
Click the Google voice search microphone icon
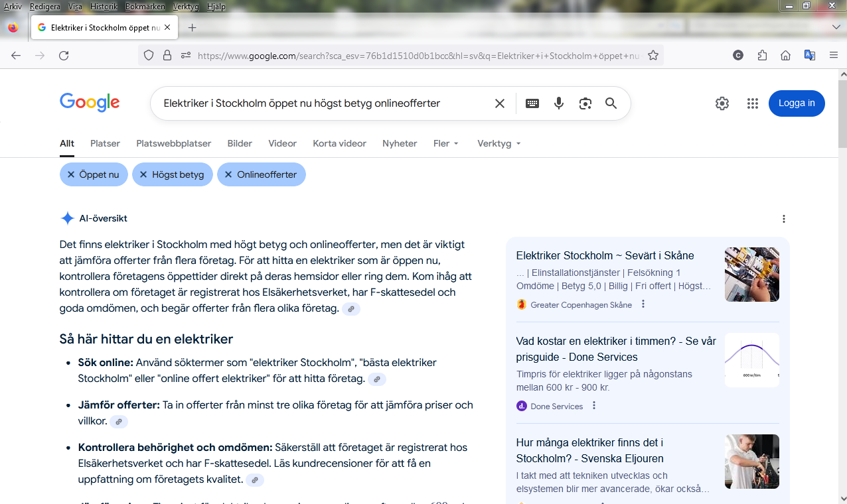tap(559, 103)
